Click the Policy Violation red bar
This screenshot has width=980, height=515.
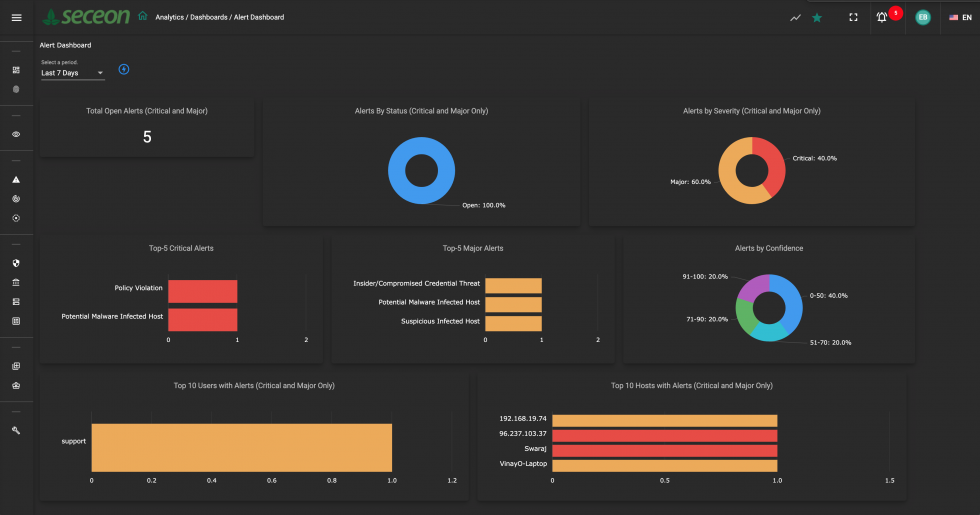202,290
